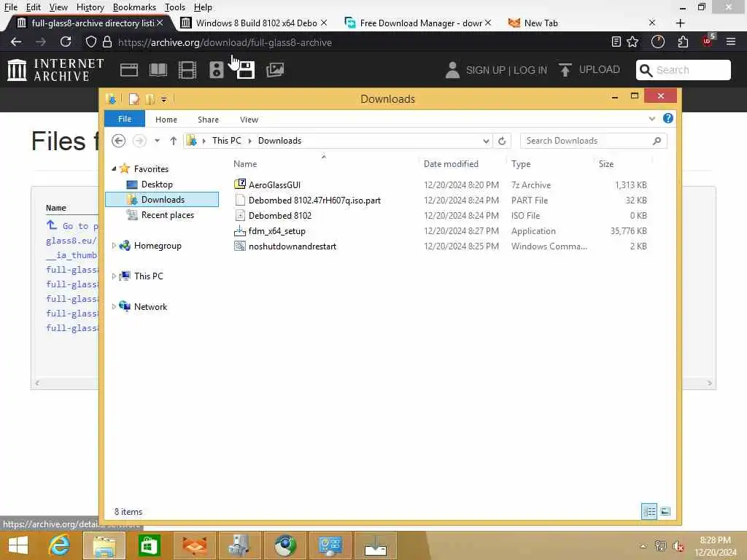Screen dimensions: 747x560
Task: Open the Texts book icon in Archive nav
Action: (x=158, y=70)
